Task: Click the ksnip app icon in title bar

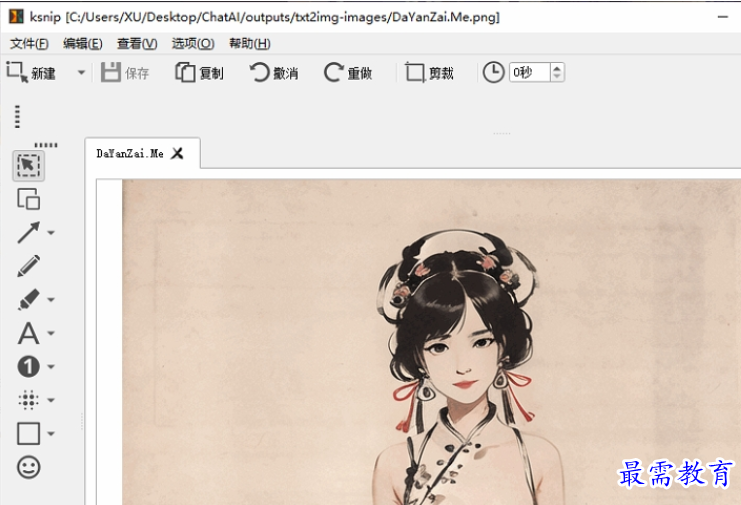Action: tap(16, 17)
